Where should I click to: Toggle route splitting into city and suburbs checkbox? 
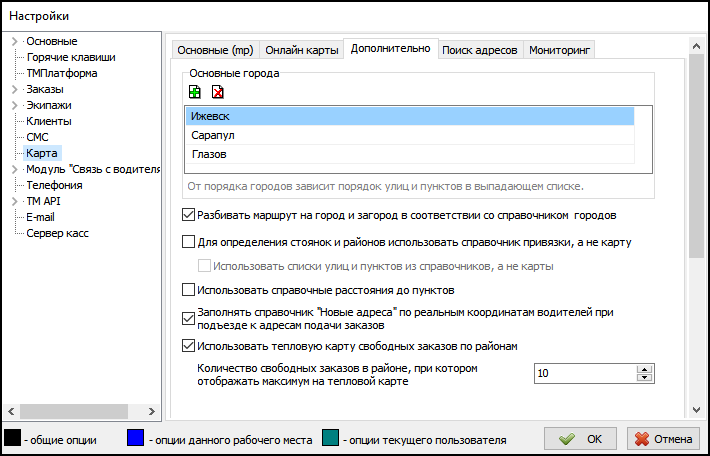(189, 214)
